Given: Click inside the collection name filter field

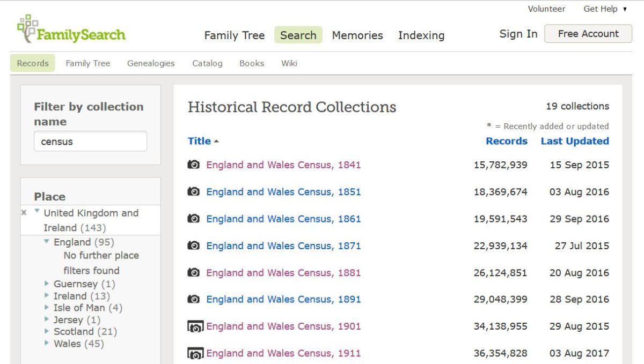Looking at the screenshot, I should [x=90, y=141].
